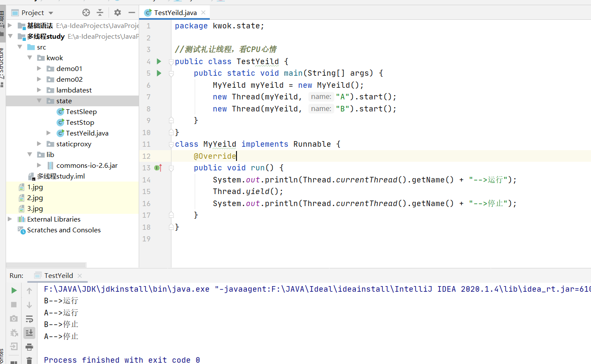Click the Stop process square icon
Image resolution: width=591 pixels, height=364 pixels.
tap(14, 305)
